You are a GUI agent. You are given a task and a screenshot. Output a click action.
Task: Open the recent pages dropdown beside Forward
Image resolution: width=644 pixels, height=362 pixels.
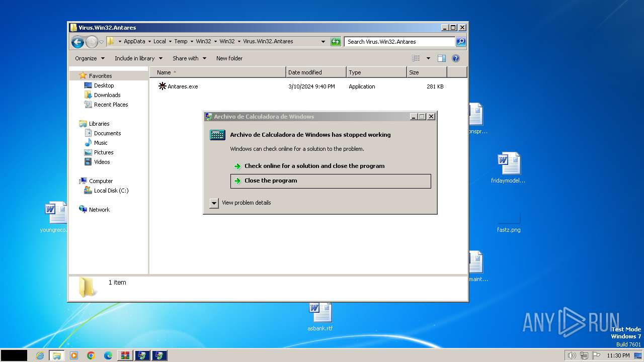click(101, 42)
